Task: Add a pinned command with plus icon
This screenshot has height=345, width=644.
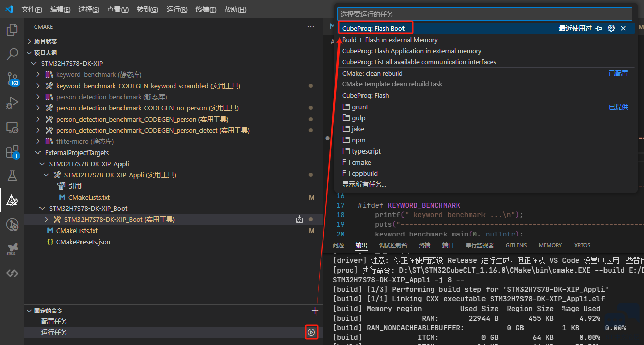Action: (315, 310)
